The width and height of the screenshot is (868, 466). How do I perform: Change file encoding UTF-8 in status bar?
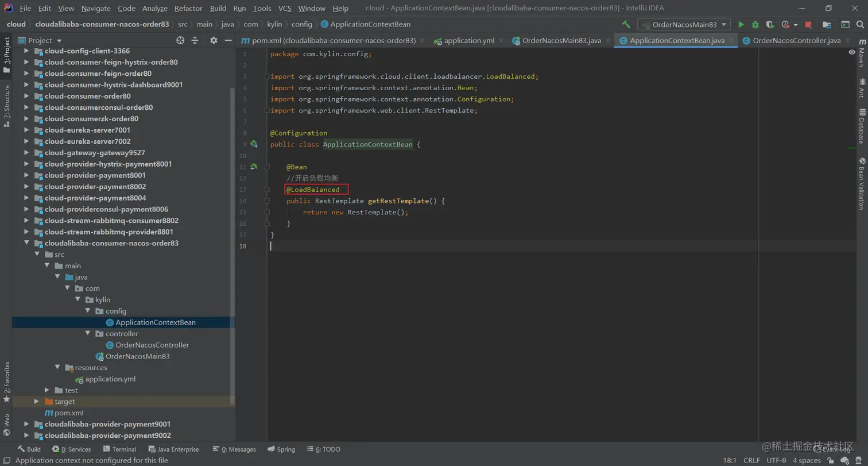click(776, 460)
